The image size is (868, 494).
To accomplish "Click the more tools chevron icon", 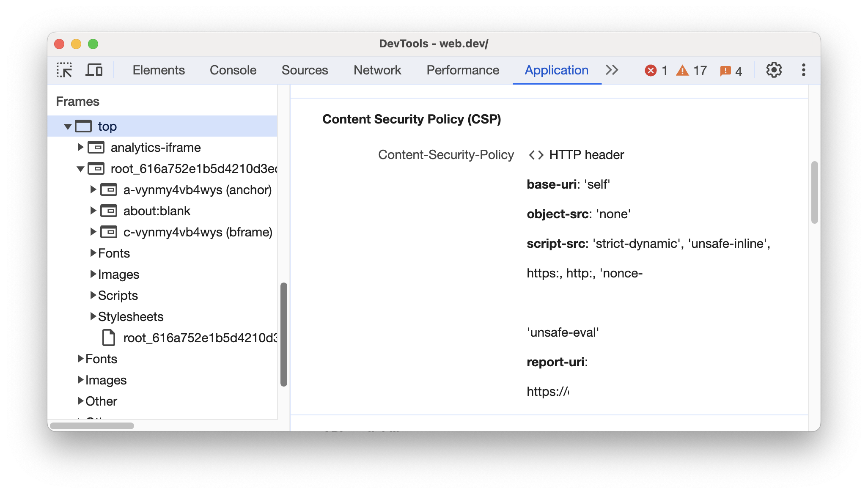I will (612, 70).
